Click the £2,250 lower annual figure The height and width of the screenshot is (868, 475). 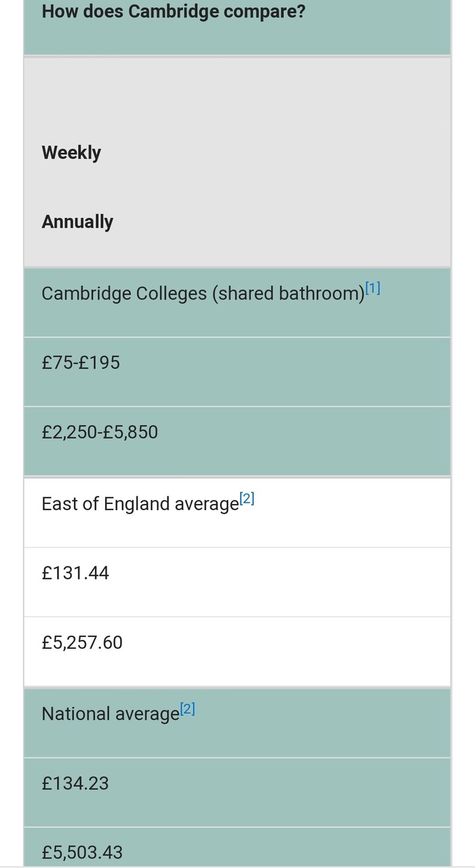point(68,432)
